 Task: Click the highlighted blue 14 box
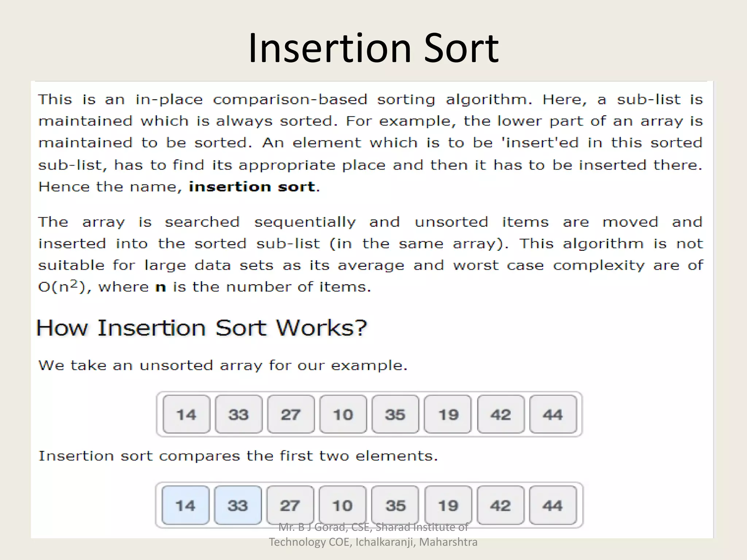185,505
